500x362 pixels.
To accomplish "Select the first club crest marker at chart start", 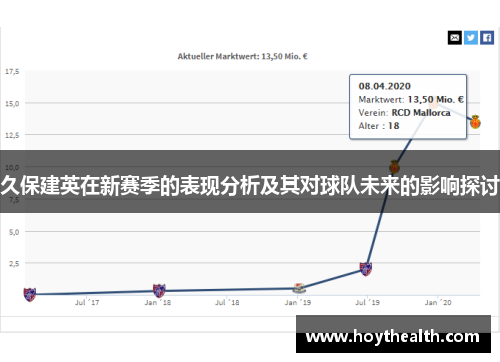I will coord(30,295).
